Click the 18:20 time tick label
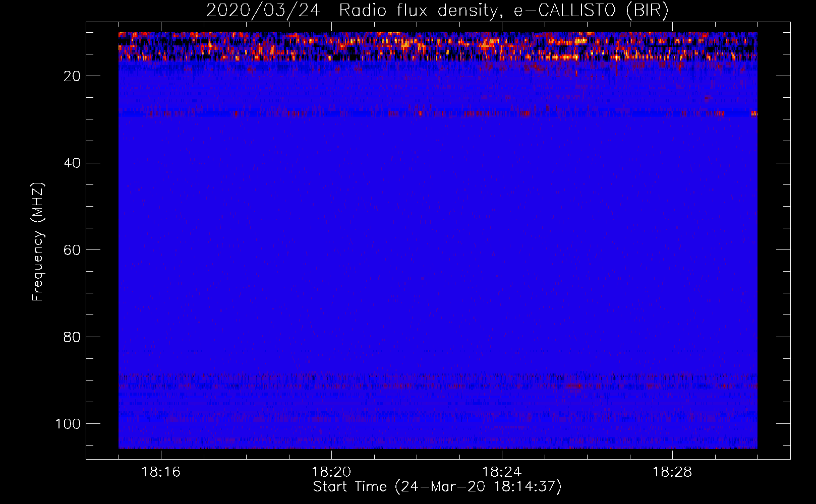 [x=331, y=472]
